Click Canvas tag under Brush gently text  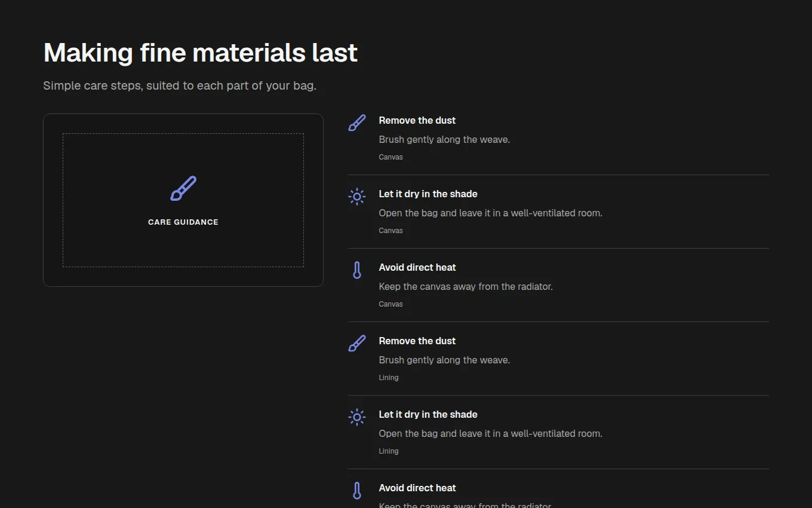click(x=391, y=157)
